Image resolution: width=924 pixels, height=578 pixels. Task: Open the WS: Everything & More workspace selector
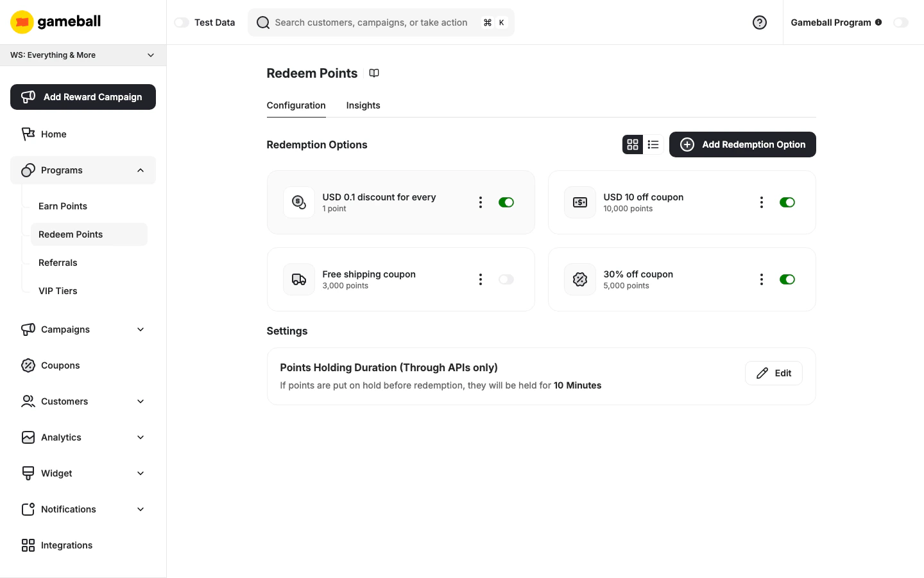click(83, 55)
